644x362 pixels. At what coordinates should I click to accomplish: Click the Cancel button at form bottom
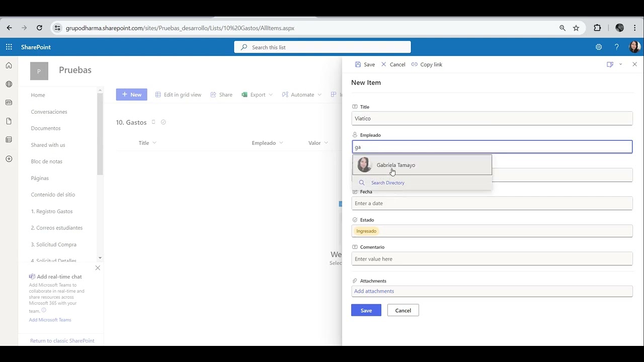point(403,310)
